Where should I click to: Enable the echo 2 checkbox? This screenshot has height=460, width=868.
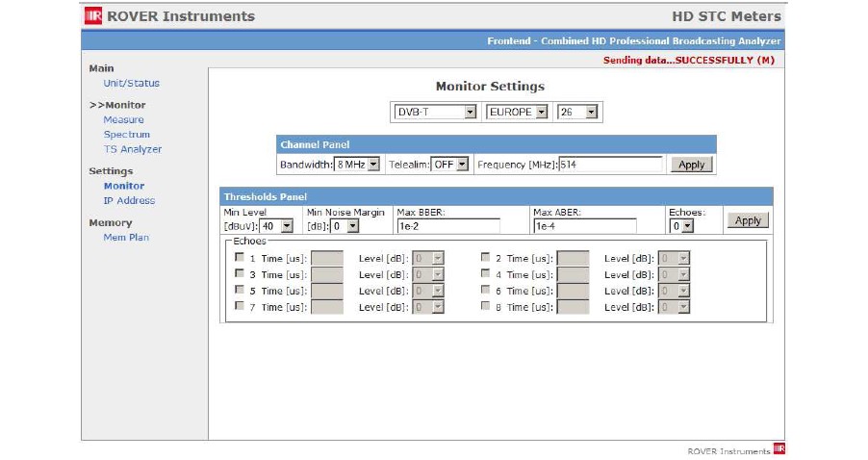485,257
